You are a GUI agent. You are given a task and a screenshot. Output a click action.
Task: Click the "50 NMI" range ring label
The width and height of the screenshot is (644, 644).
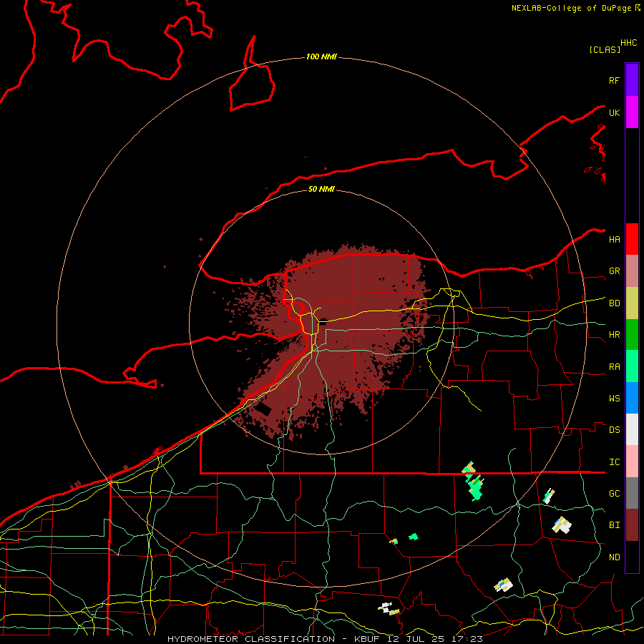click(321, 189)
